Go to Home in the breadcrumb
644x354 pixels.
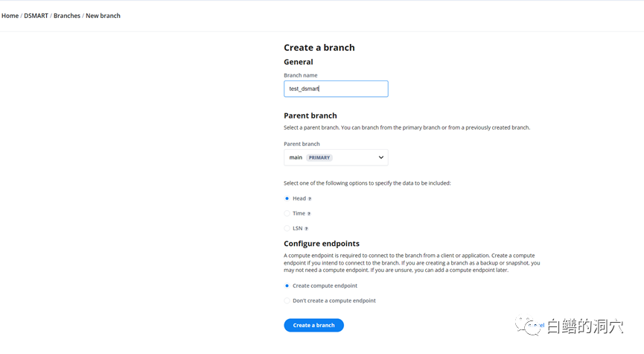point(10,16)
